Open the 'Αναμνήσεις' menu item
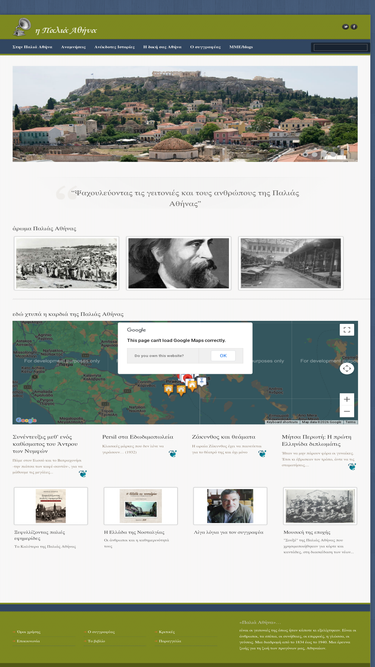Image resolution: width=375 pixels, height=667 pixels. pyautogui.click(x=73, y=47)
